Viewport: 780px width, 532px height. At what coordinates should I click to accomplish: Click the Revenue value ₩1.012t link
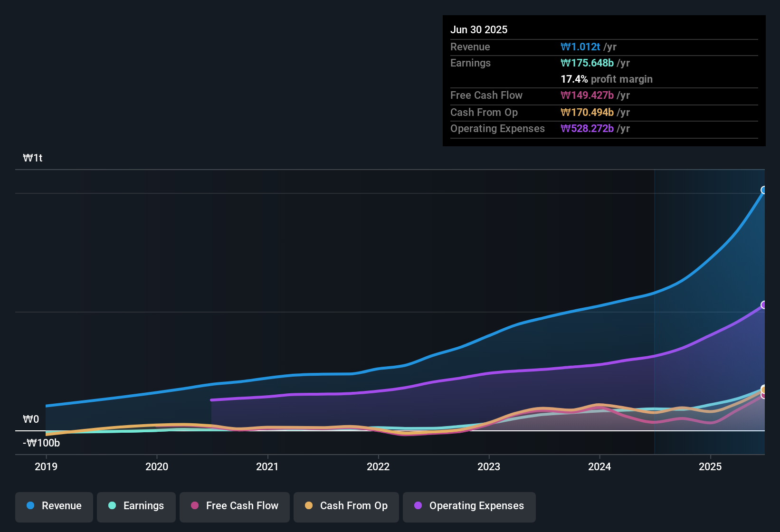coord(580,47)
